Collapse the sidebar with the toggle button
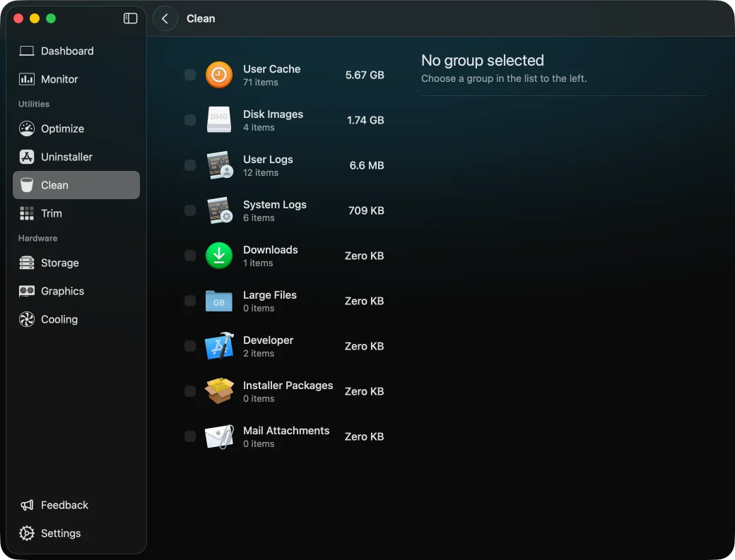Image resolution: width=735 pixels, height=560 pixels. click(x=130, y=18)
